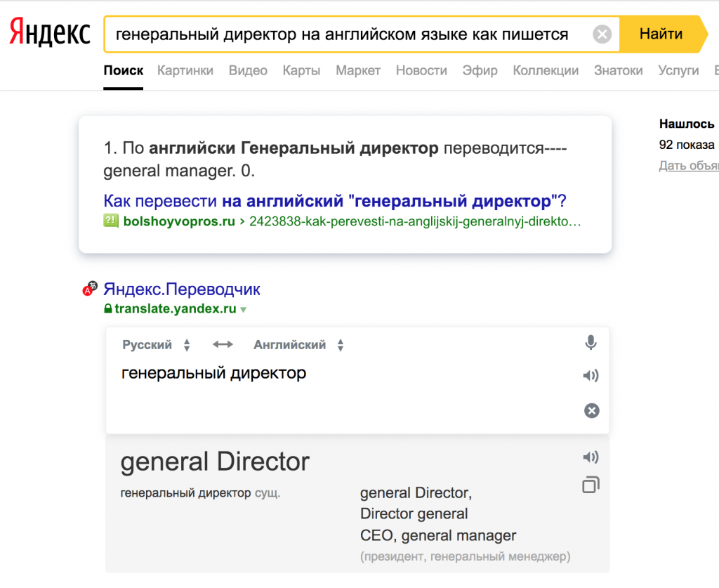Open the green URL path 2423838-kak-perevesti
Image resolution: width=719 pixels, height=588 pixels.
pos(415,221)
